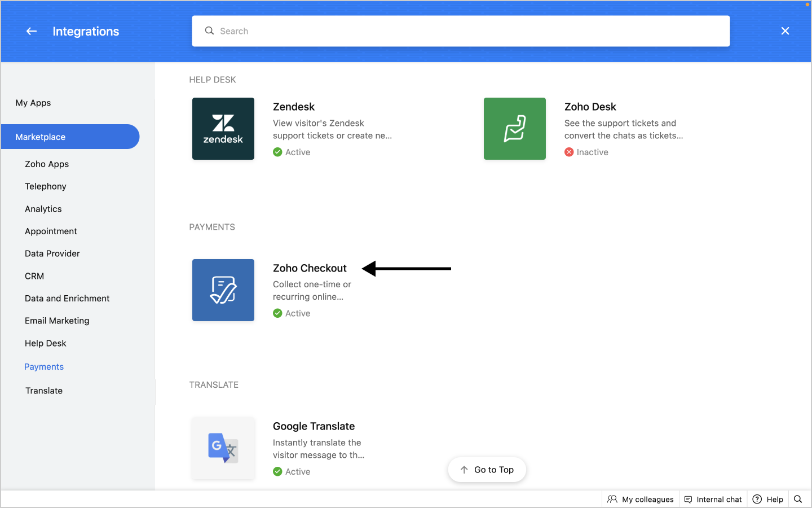Click the Active status text under Zendesk
This screenshot has height=508, width=812.
298,152
